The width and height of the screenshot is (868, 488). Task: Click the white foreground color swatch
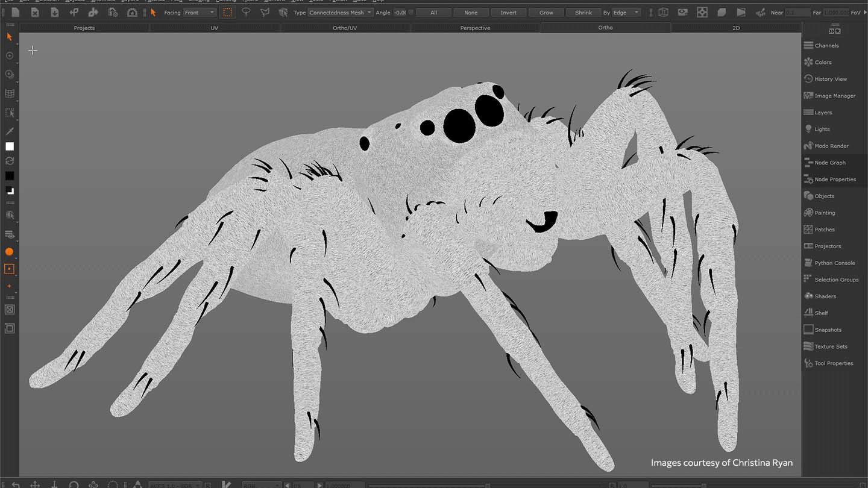click(x=10, y=146)
